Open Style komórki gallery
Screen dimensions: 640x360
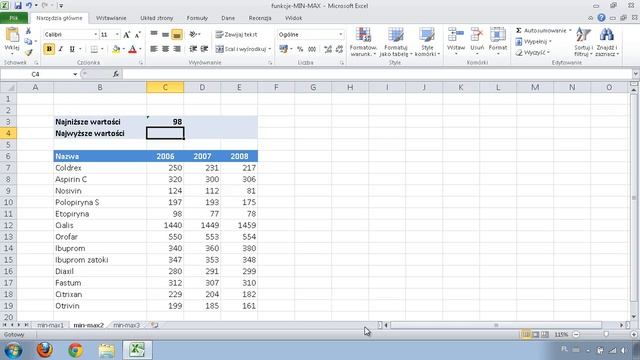(x=427, y=42)
